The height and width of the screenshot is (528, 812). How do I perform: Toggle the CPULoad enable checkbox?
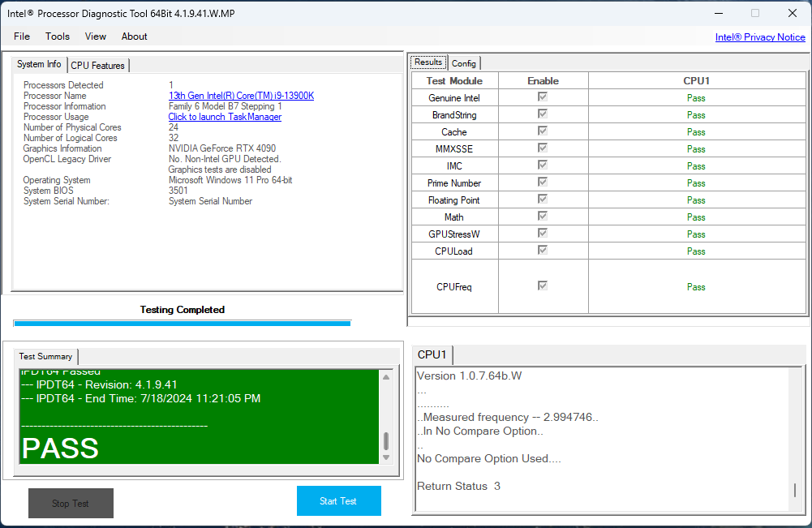click(543, 251)
